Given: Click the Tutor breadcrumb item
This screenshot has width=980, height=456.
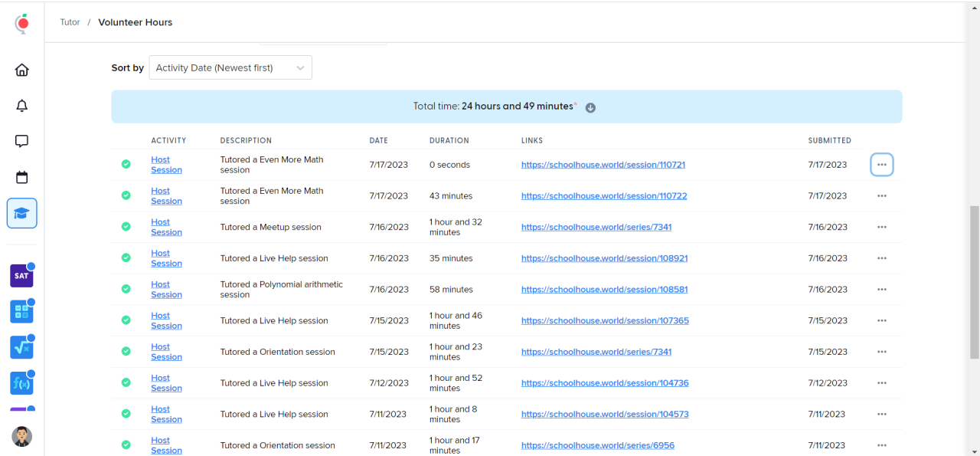Looking at the screenshot, I should 70,22.
